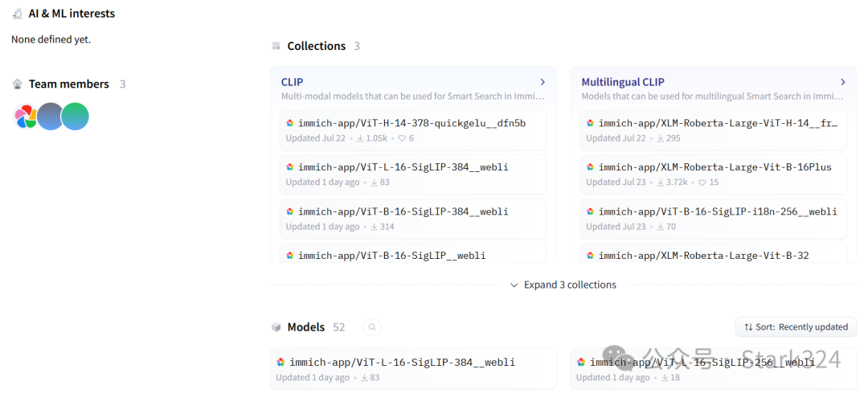Open ViT-L-16-SigLIP-384__webli in CLIP collection
Image resolution: width=868 pixels, height=394 pixels.
[413, 174]
